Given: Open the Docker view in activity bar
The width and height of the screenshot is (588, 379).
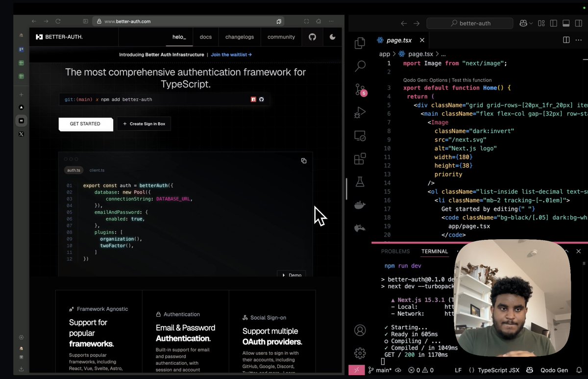Looking at the screenshot, I should tap(360, 205).
